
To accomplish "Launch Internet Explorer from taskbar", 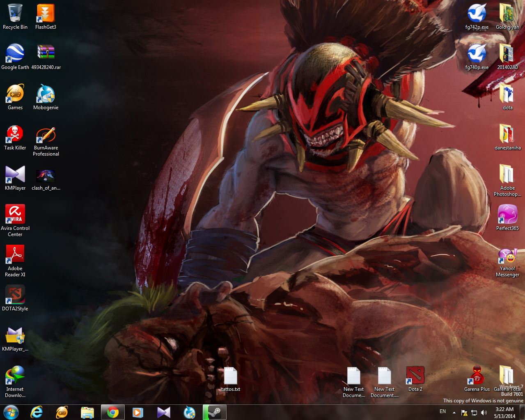I will (x=37, y=412).
